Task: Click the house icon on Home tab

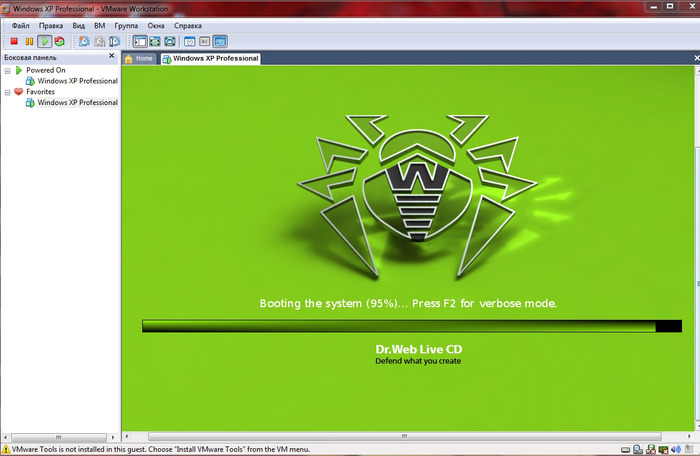Action: coord(129,59)
